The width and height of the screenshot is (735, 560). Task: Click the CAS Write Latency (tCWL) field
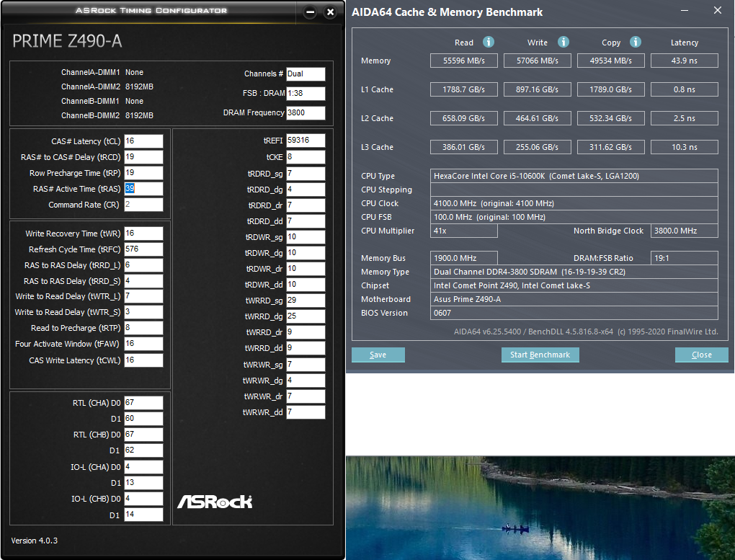(x=143, y=360)
